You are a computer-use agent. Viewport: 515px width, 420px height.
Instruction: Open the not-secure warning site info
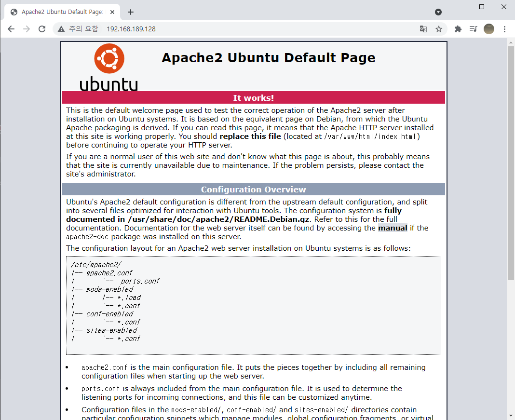[x=78, y=29]
